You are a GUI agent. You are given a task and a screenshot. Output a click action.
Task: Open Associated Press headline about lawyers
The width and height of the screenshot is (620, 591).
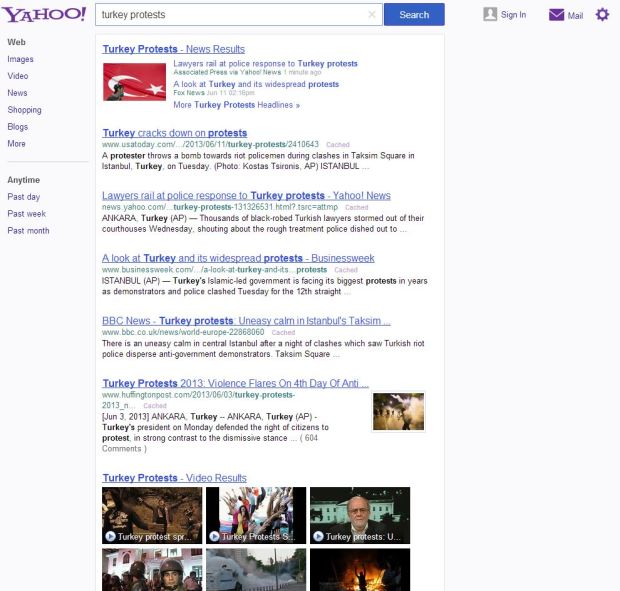(x=265, y=63)
